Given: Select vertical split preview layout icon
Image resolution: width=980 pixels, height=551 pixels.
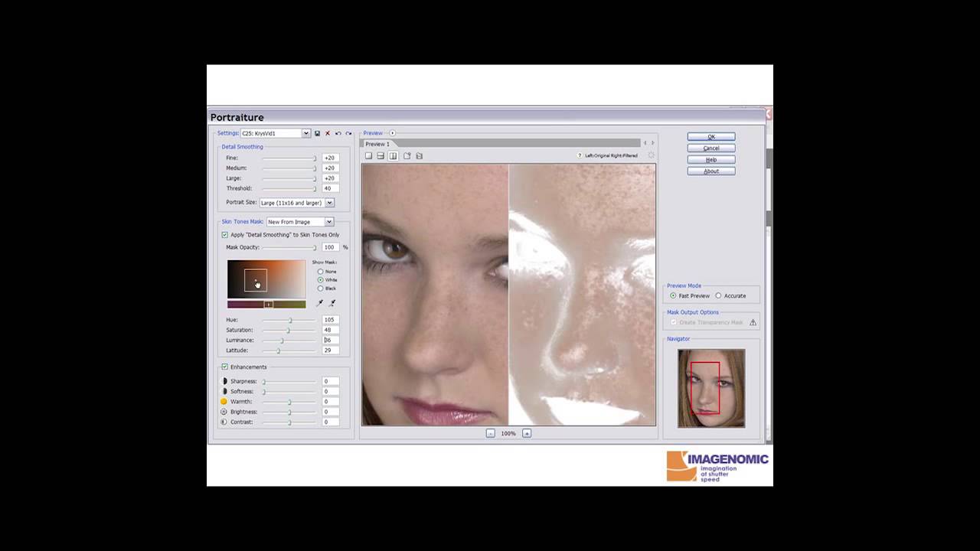Looking at the screenshot, I should point(393,155).
